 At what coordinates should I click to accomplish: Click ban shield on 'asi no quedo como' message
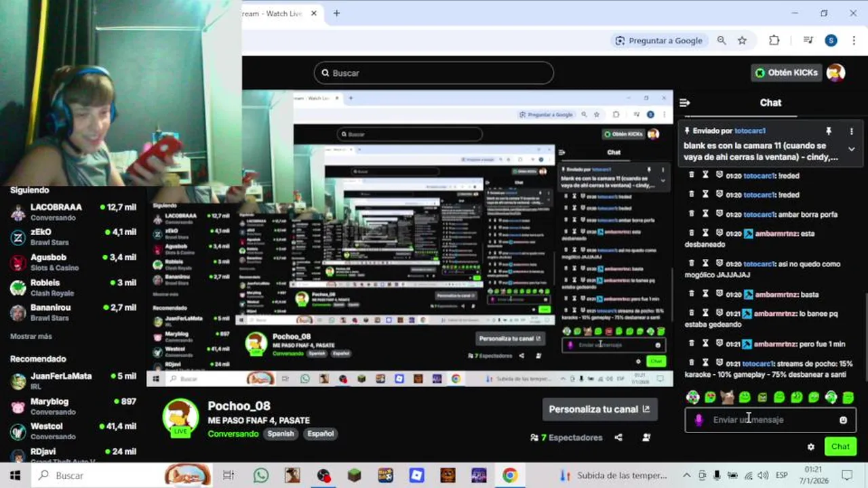pyautogui.click(x=719, y=264)
